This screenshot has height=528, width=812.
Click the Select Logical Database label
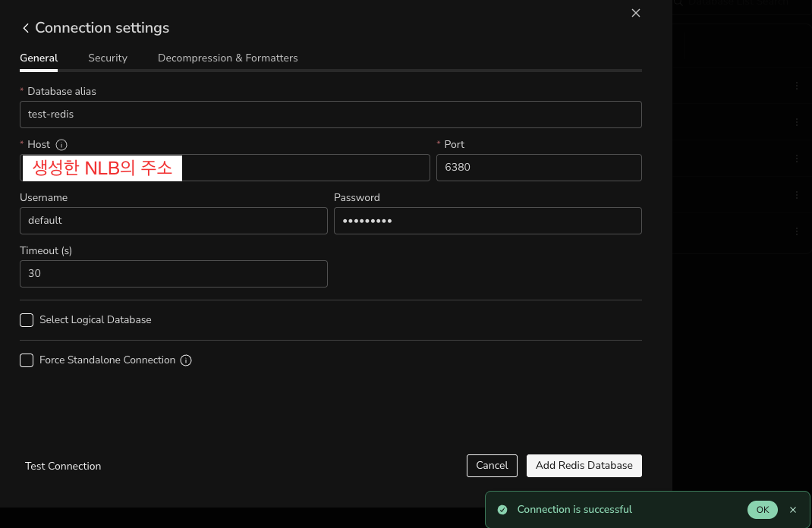click(96, 320)
